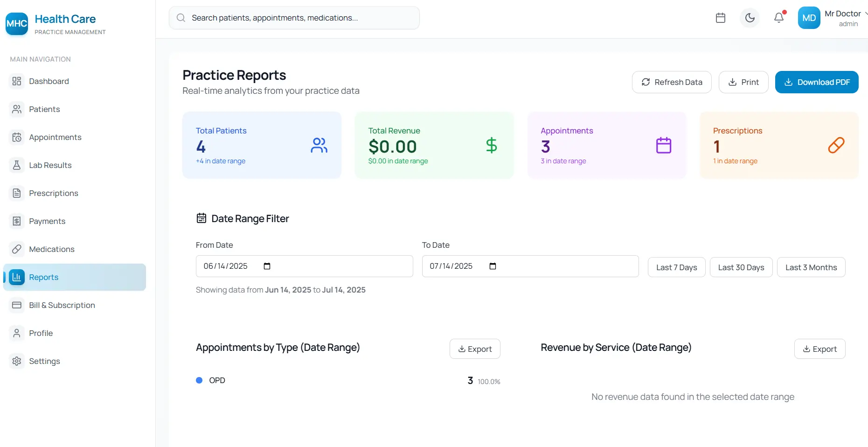This screenshot has height=447, width=868.
Task: Go to the Payments section
Action: click(x=75, y=221)
